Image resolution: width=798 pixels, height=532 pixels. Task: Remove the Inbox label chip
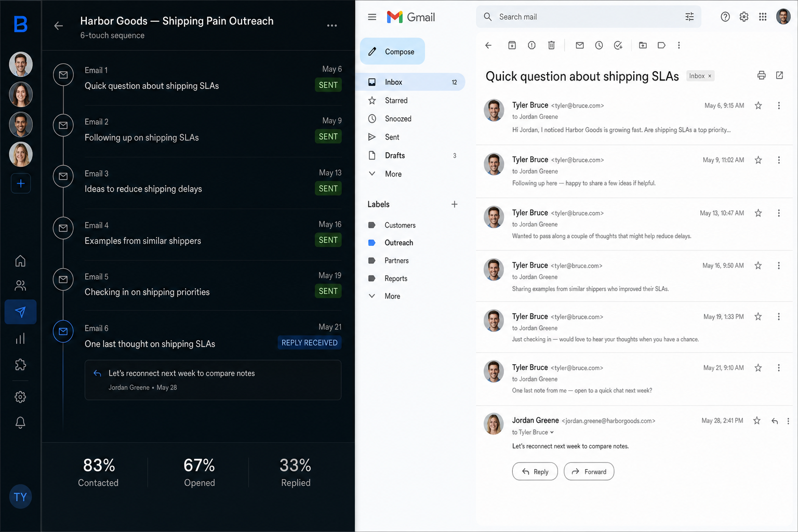point(710,76)
